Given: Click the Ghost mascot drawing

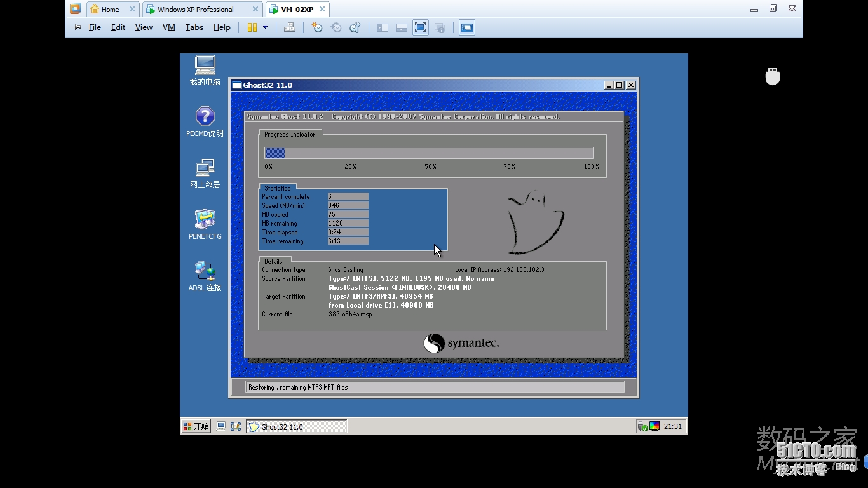Looking at the screenshot, I should [x=536, y=222].
